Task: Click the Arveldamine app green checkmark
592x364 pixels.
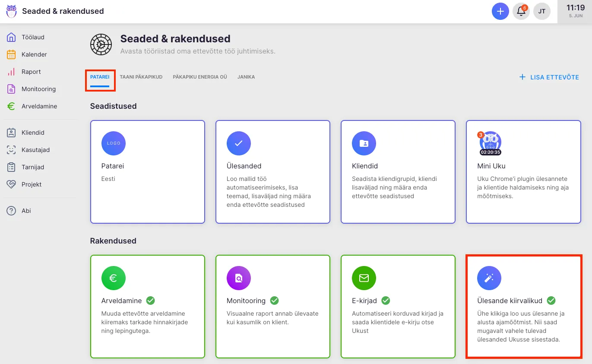Action: coord(150,301)
